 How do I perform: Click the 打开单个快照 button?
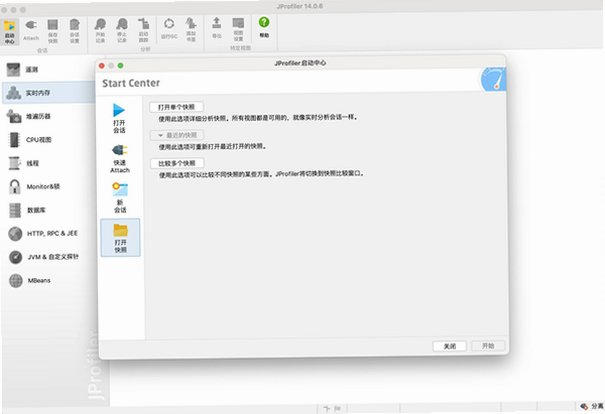point(176,107)
